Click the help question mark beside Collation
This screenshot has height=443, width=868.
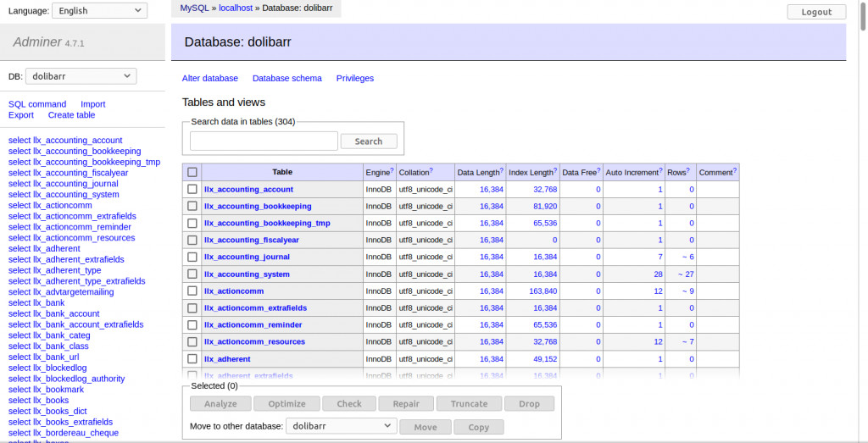pyautogui.click(x=431, y=170)
